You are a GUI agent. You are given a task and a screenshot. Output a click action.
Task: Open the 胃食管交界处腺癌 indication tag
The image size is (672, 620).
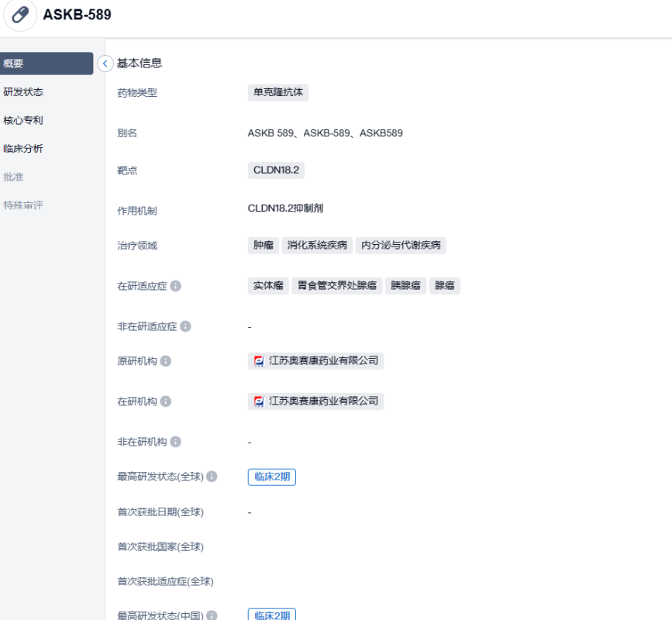(337, 286)
